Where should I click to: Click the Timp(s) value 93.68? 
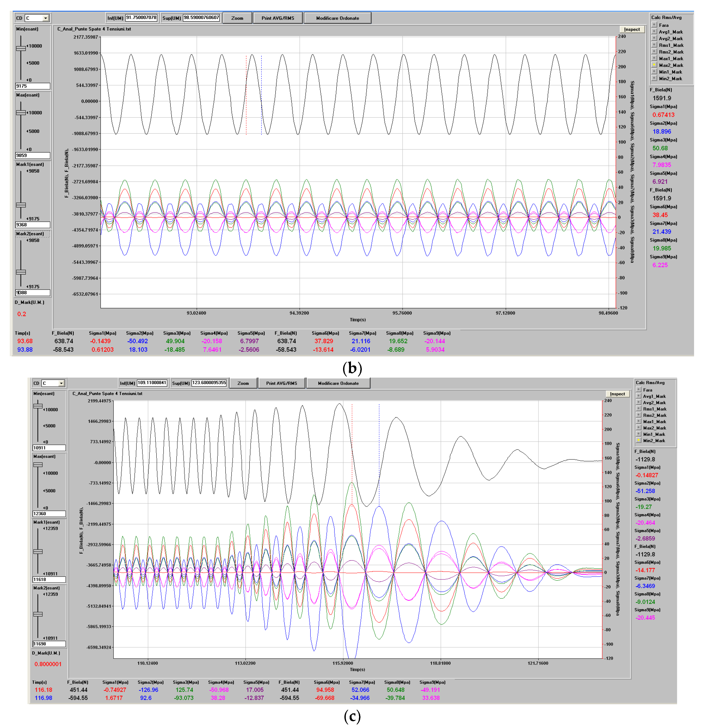[x=25, y=341]
